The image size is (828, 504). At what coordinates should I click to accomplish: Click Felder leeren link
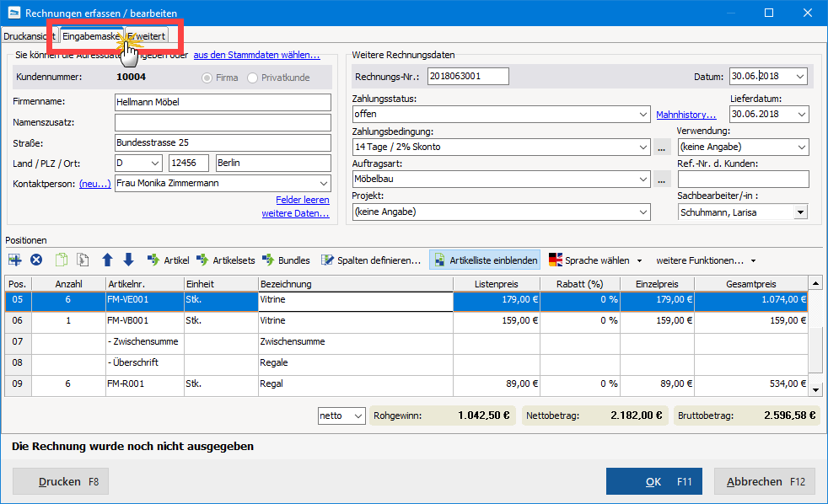coord(303,200)
